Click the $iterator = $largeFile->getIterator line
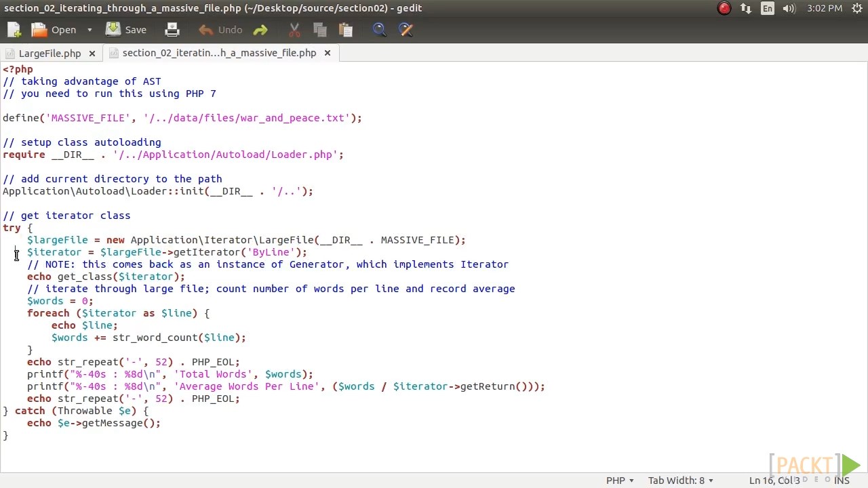 167,252
